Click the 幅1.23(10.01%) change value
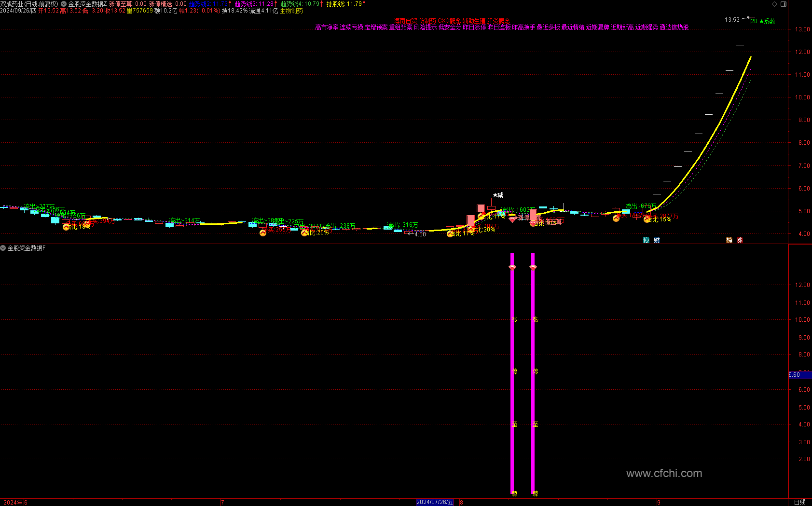The width and height of the screenshot is (812, 506). [200, 11]
